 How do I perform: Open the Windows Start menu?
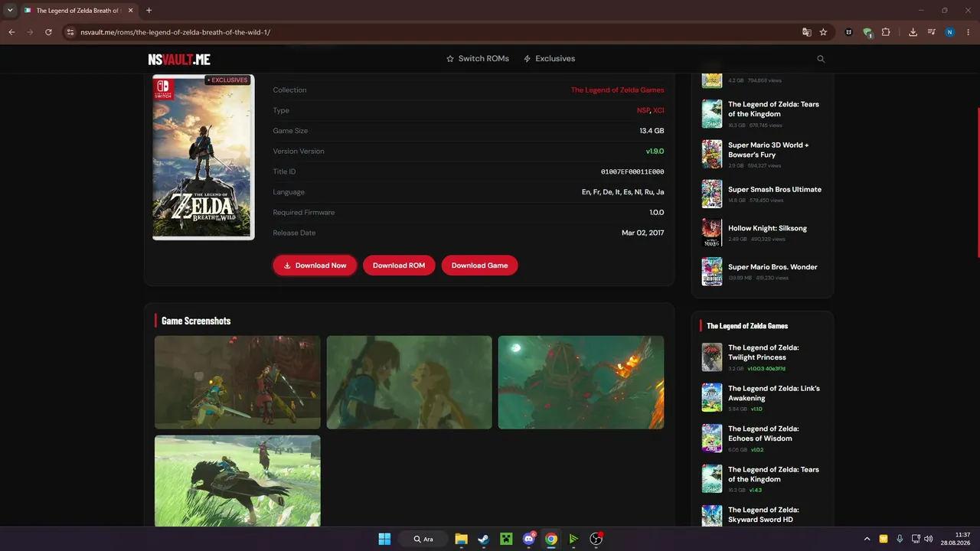tap(384, 539)
